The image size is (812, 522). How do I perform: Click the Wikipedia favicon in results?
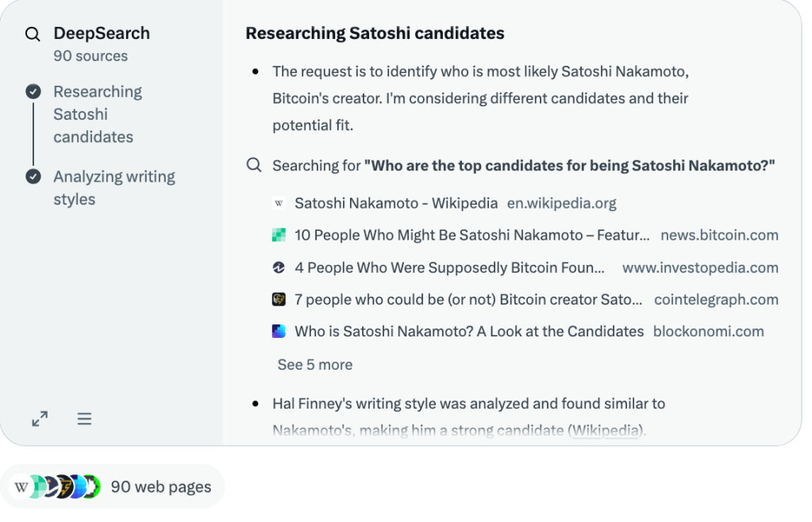tap(279, 204)
